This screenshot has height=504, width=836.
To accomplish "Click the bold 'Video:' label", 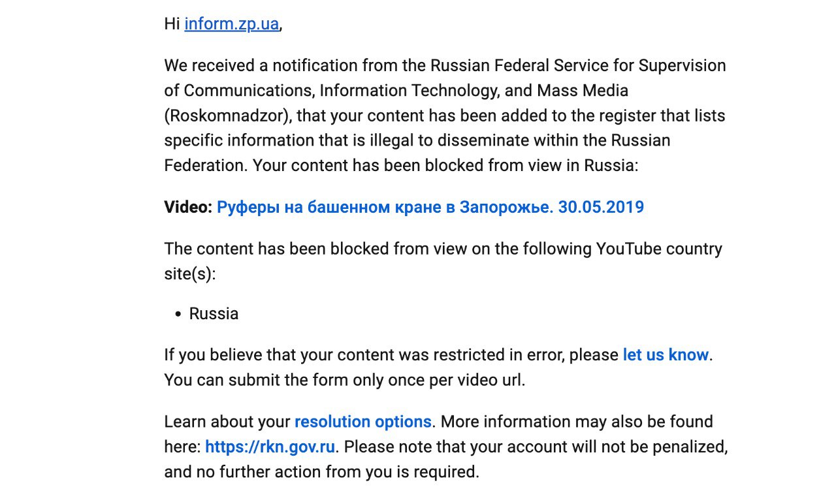I will tap(188, 208).
